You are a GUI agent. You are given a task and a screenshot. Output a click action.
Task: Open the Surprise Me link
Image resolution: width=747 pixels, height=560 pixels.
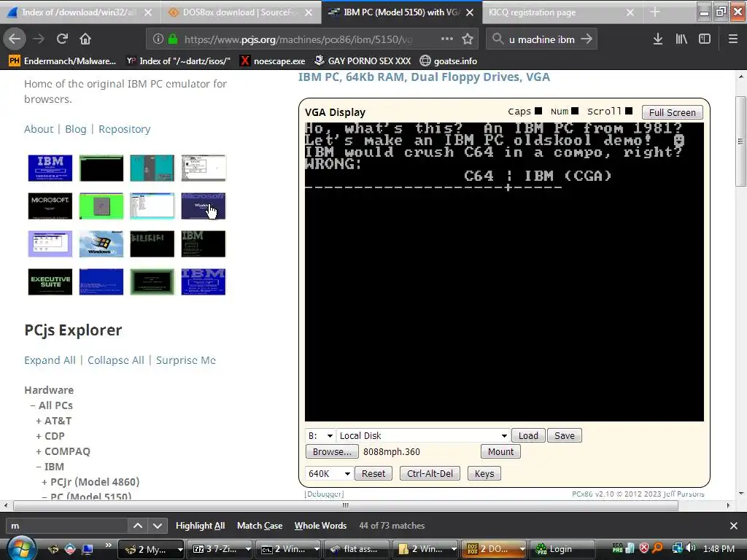[x=186, y=360]
